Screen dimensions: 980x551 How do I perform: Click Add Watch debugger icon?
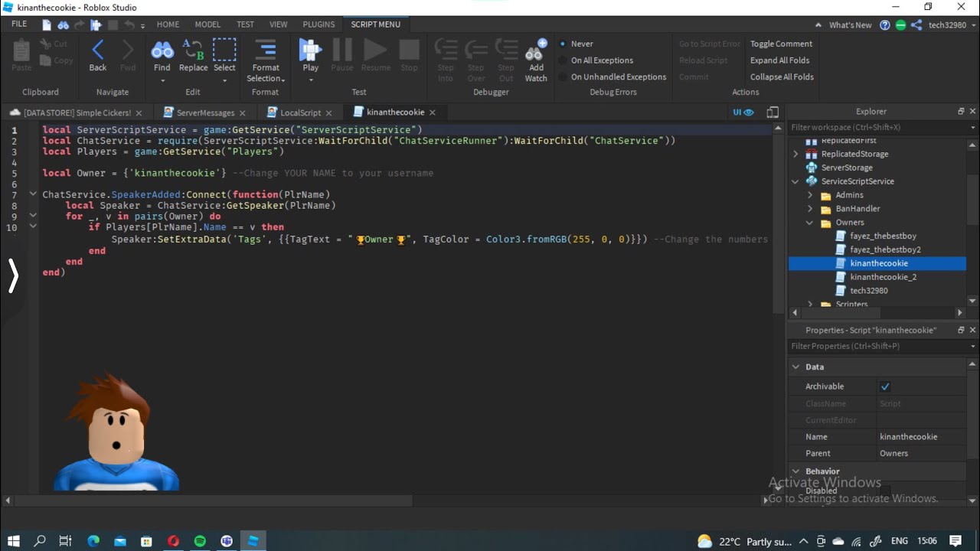tap(536, 51)
